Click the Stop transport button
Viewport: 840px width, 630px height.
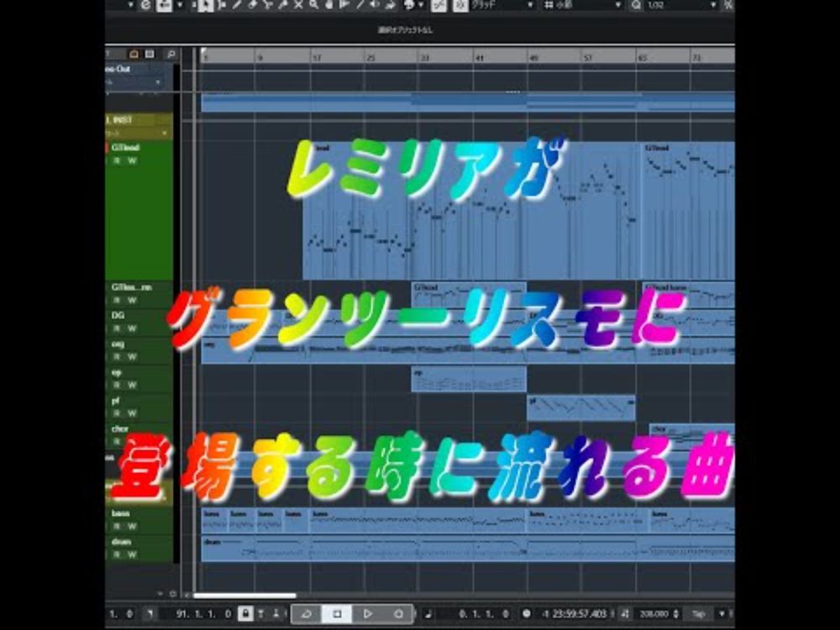pyautogui.click(x=337, y=614)
